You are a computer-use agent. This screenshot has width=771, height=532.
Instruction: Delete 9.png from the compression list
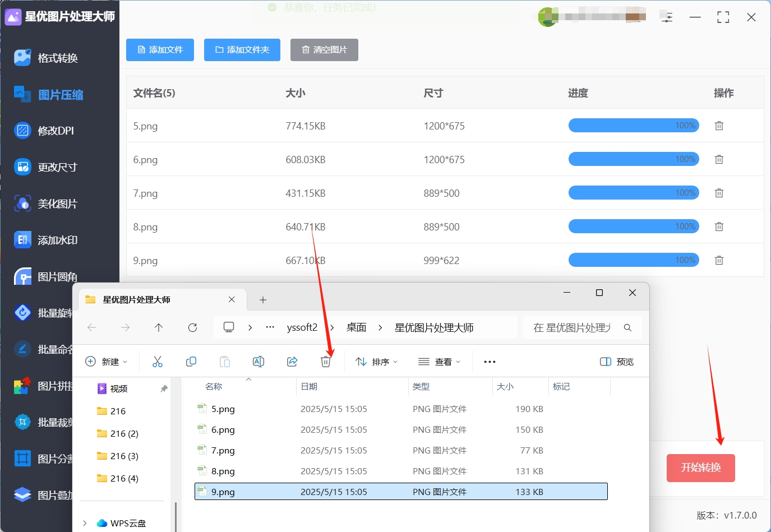point(719,260)
